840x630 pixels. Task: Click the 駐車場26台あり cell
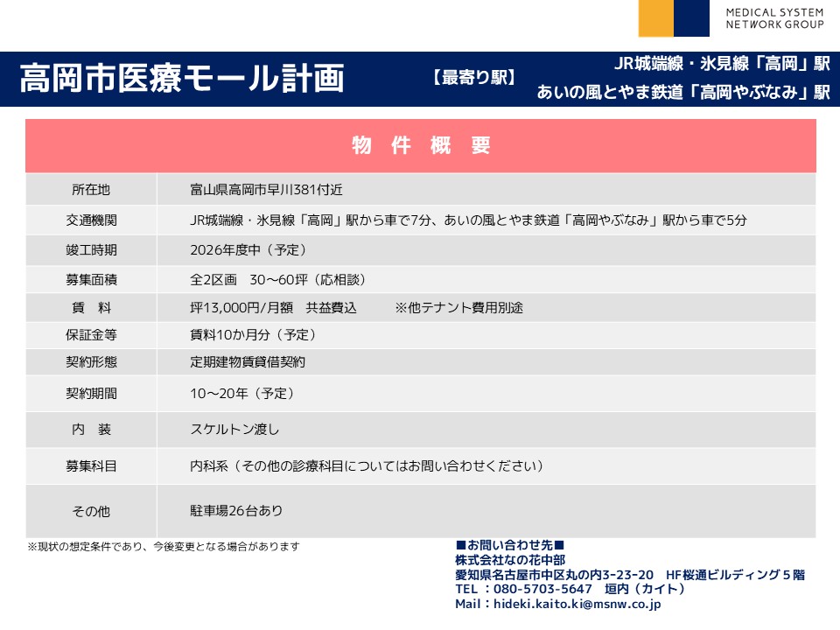[x=486, y=511]
